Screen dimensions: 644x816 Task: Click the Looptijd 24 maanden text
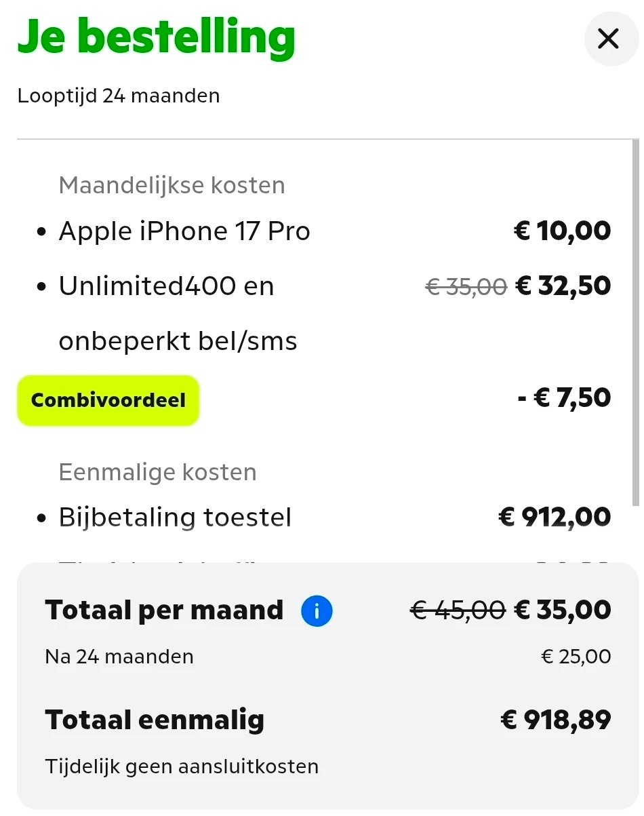(119, 96)
